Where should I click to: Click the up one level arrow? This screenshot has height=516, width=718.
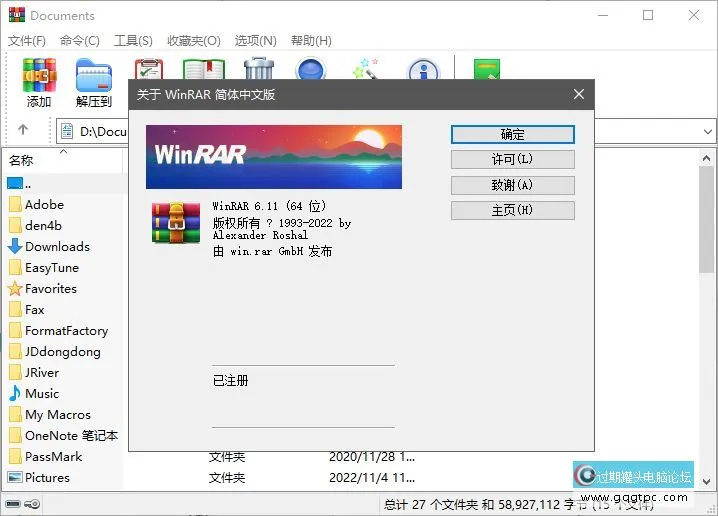(23, 130)
